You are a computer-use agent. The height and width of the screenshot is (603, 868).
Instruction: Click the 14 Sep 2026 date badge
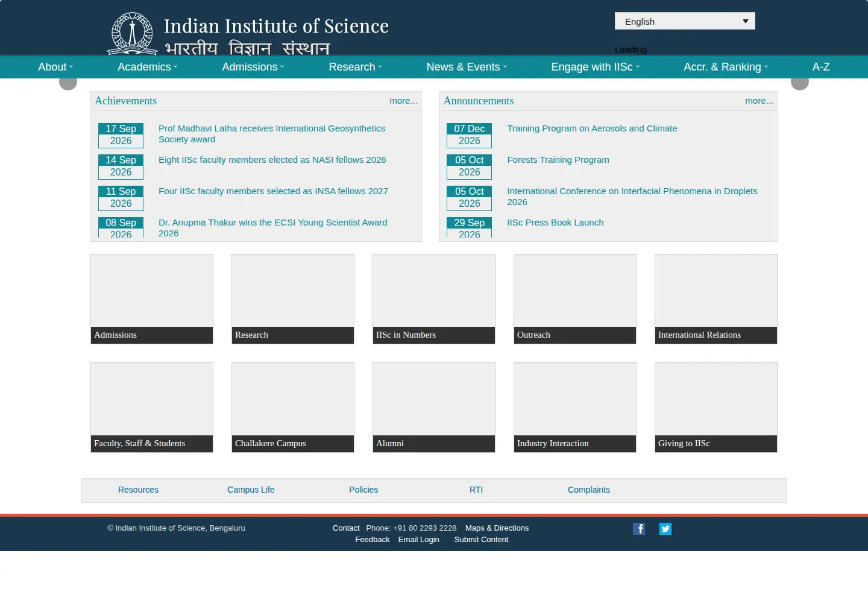121,166
